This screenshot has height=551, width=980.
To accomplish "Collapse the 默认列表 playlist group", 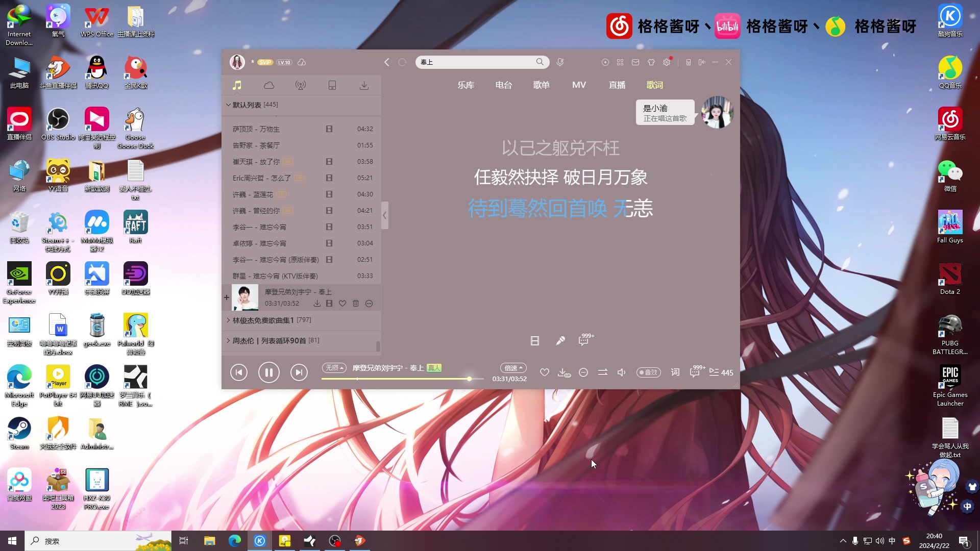I will pyautogui.click(x=228, y=105).
